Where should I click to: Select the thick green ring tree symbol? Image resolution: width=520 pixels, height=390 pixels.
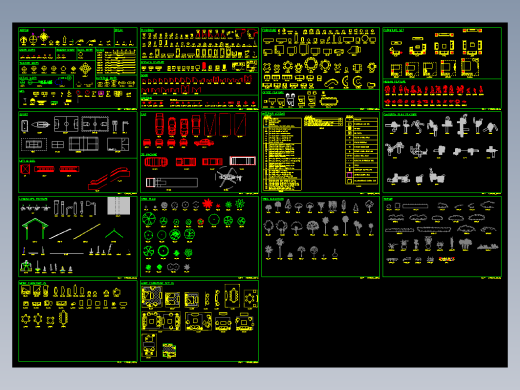163,251
